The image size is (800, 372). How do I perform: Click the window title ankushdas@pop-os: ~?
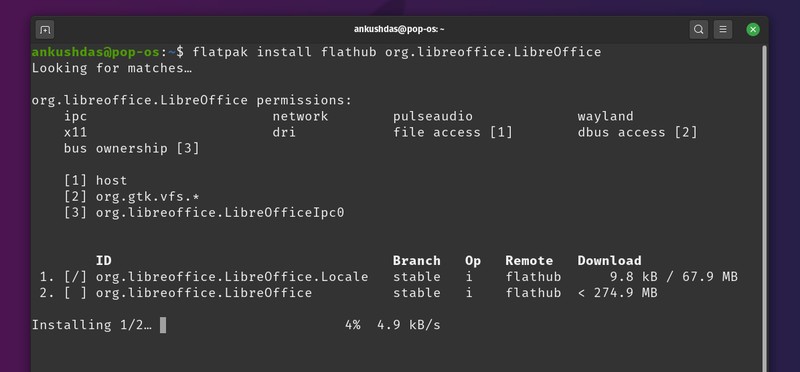pyautogui.click(x=399, y=30)
